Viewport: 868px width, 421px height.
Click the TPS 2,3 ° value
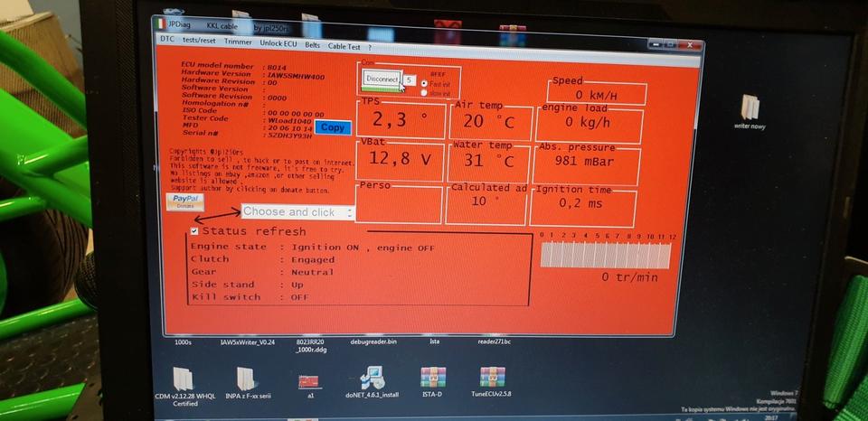coord(400,119)
